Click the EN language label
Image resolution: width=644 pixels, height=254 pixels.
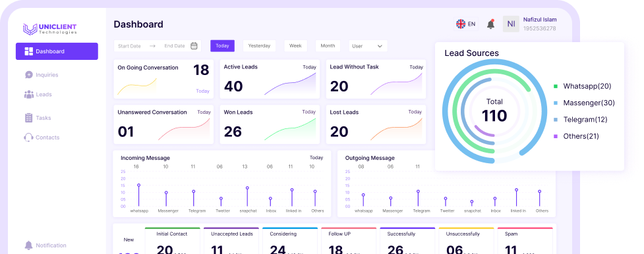tap(471, 24)
